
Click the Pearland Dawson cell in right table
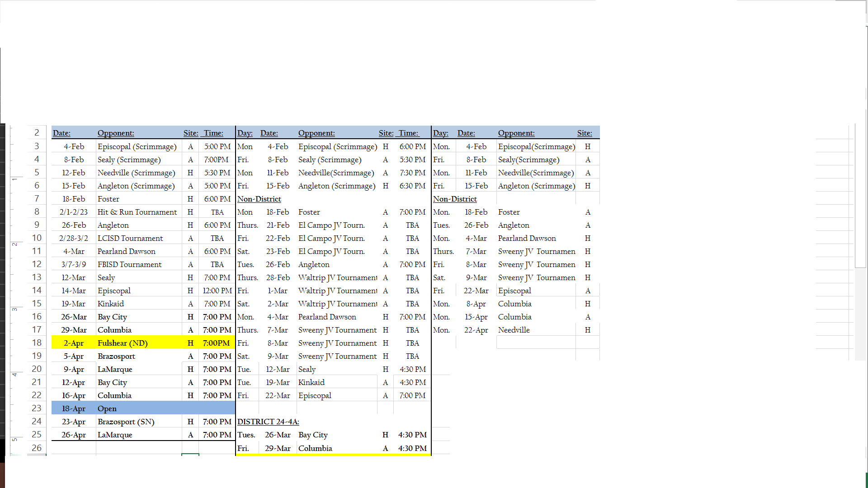point(527,238)
